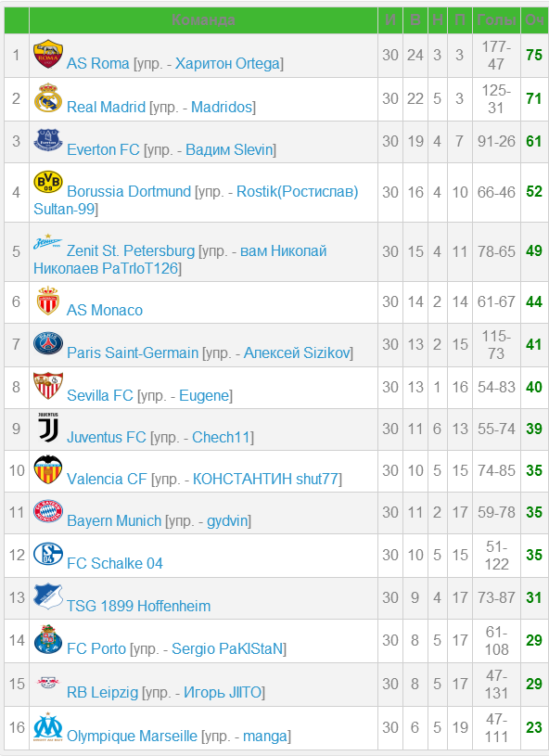The image size is (549, 756).
Task: Click the Juventus logo
Action: pos(47,428)
